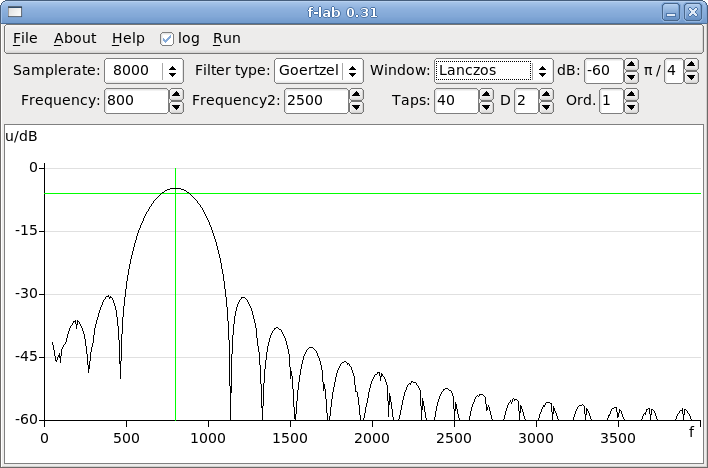708x468 pixels.
Task: Decrease D value with down arrow
Action: pyautogui.click(x=546, y=107)
